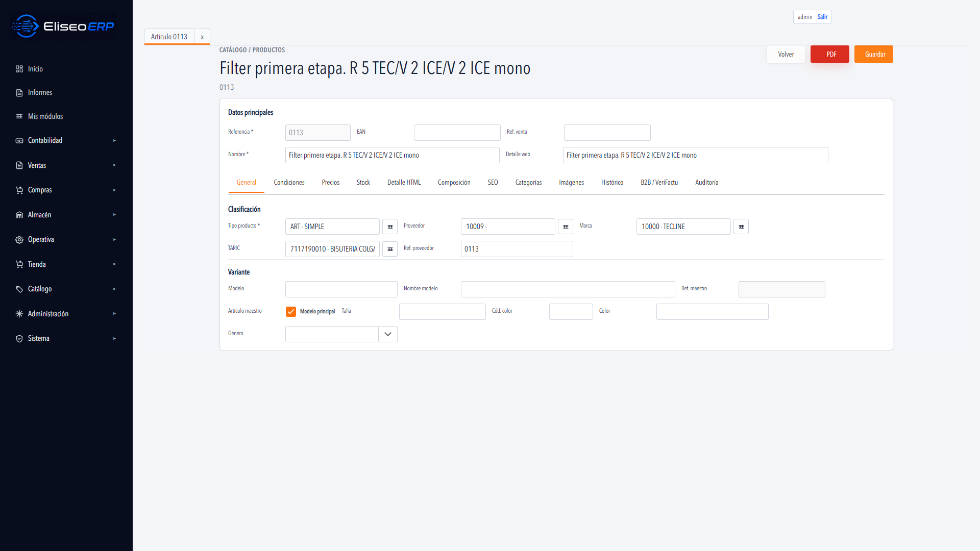The image size is (980, 551).
Task: Expand the Compras submenu arrow
Action: (114, 190)
